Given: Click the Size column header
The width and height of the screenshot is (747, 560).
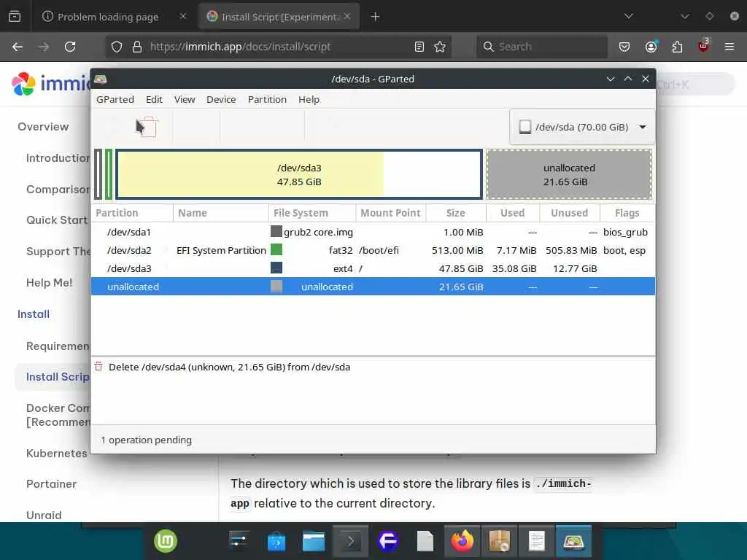Looking at the screenshot, I should 456,213.
